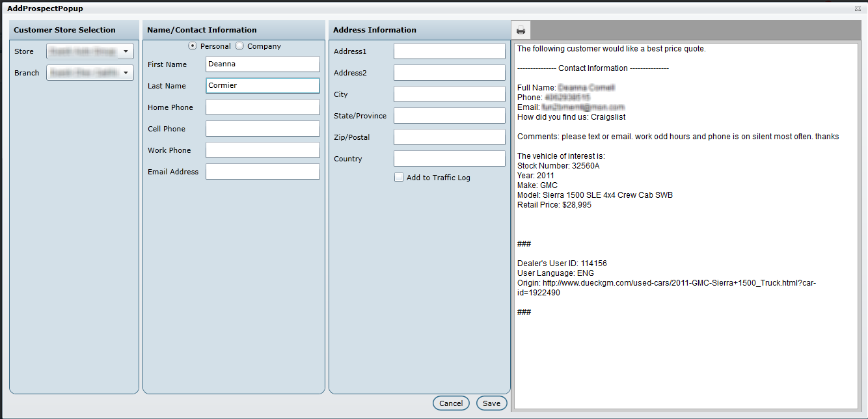Viewport: 868px width, 419px height.
Task: Select the Company radio button
Action: coord(239,46)
